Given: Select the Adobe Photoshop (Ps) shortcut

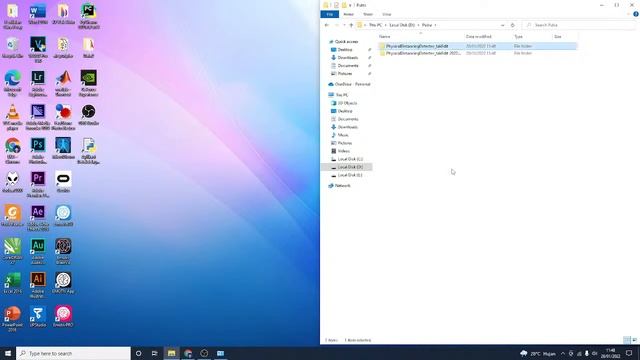Looking at the screenshot, I should (38, 151).
